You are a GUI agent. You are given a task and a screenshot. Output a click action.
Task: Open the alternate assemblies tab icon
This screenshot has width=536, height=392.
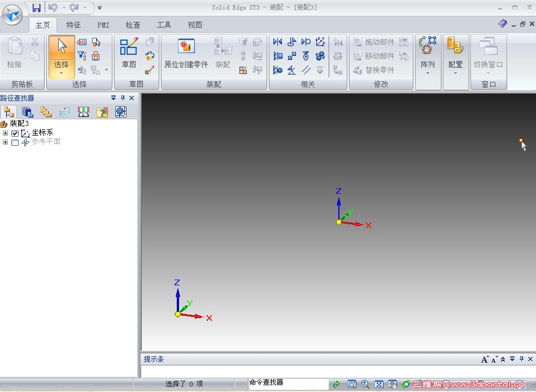coord(46,112)
